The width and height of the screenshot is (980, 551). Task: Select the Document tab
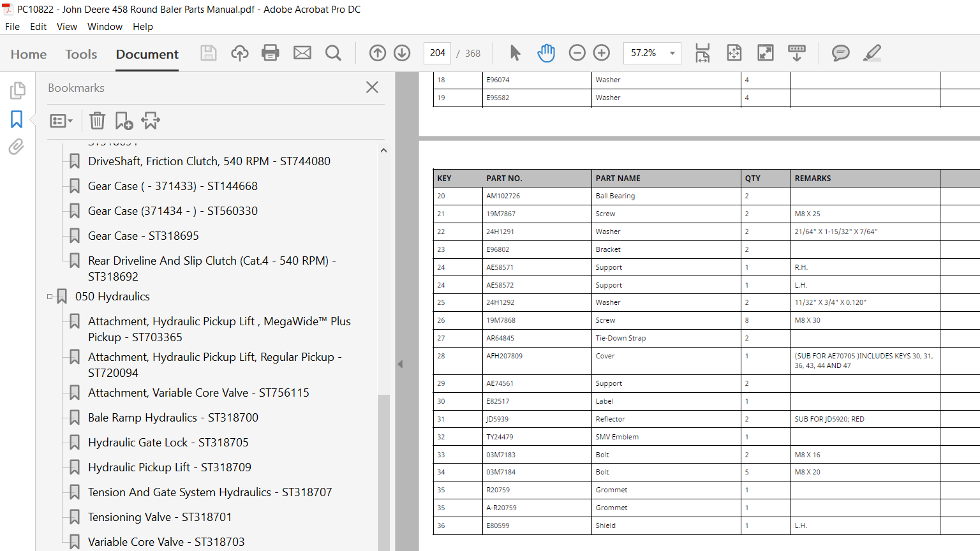(x=147, y=54)
